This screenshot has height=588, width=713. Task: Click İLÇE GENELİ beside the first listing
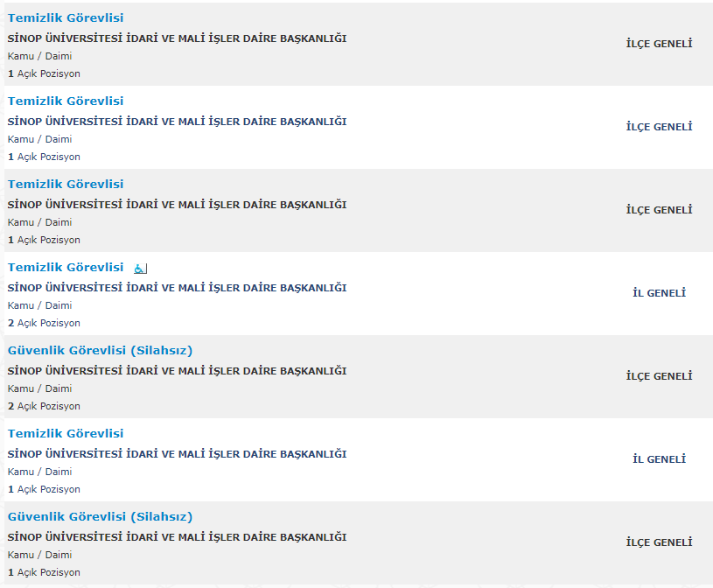659,44
